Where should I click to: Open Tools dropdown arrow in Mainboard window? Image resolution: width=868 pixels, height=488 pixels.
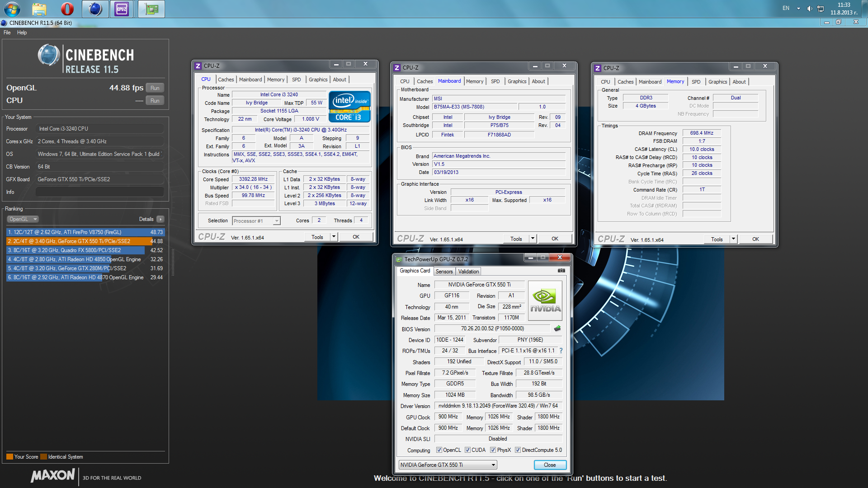[533, 239]
